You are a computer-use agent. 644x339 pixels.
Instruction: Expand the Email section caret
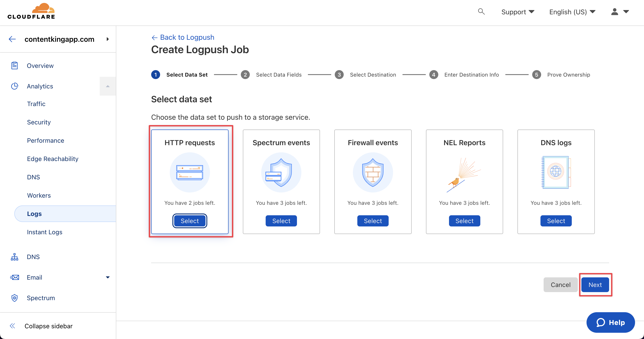108,277
